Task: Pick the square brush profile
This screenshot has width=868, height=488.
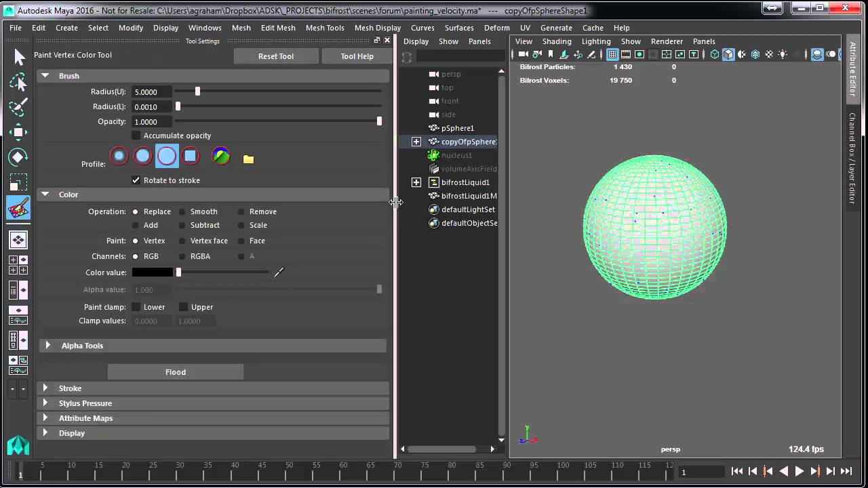Action: 191,156
